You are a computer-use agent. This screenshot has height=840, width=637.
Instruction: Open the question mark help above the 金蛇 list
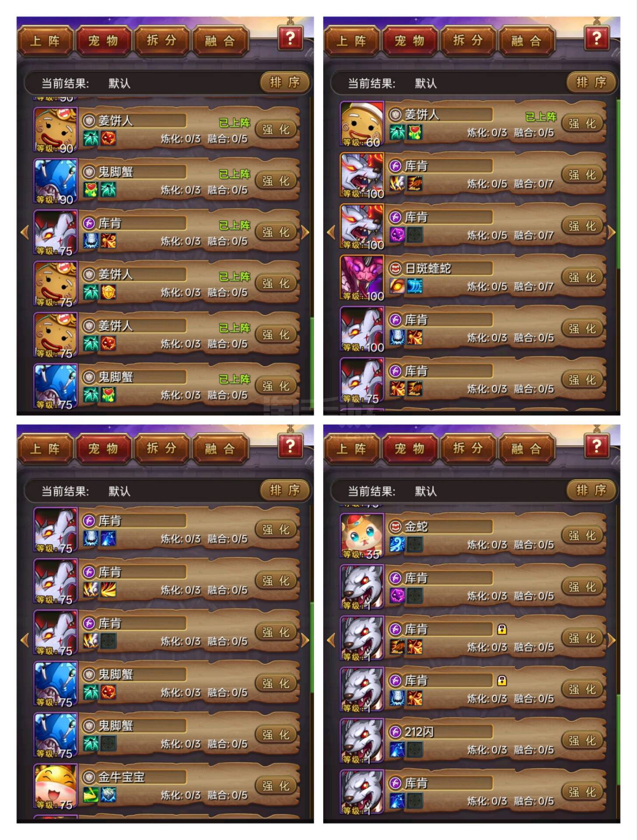click(x=596, y=446)
